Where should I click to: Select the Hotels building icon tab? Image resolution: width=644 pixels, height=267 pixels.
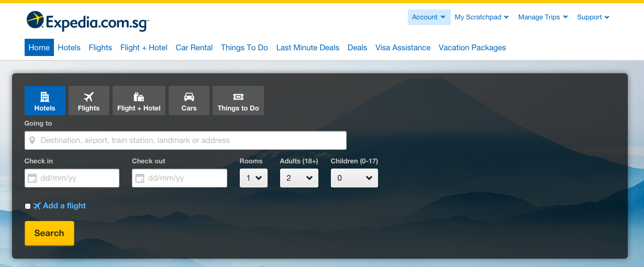click(45, 101)
